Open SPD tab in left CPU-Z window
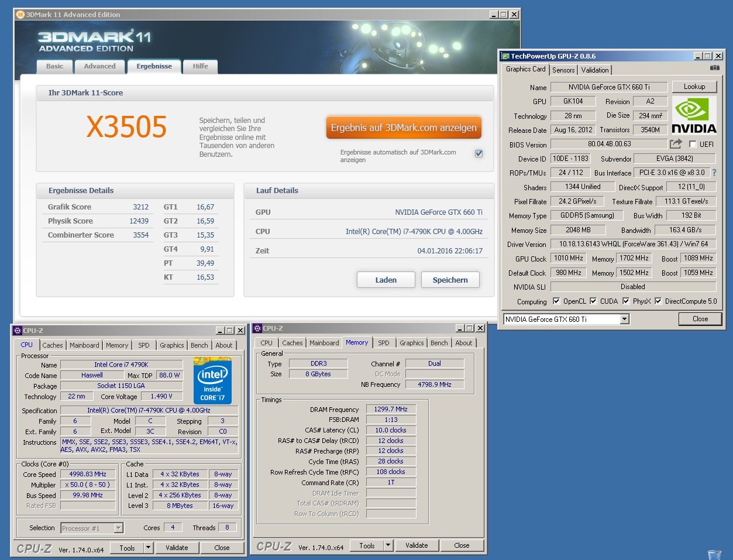This screenshot has height=560, width=733. (x=144, y=345)
